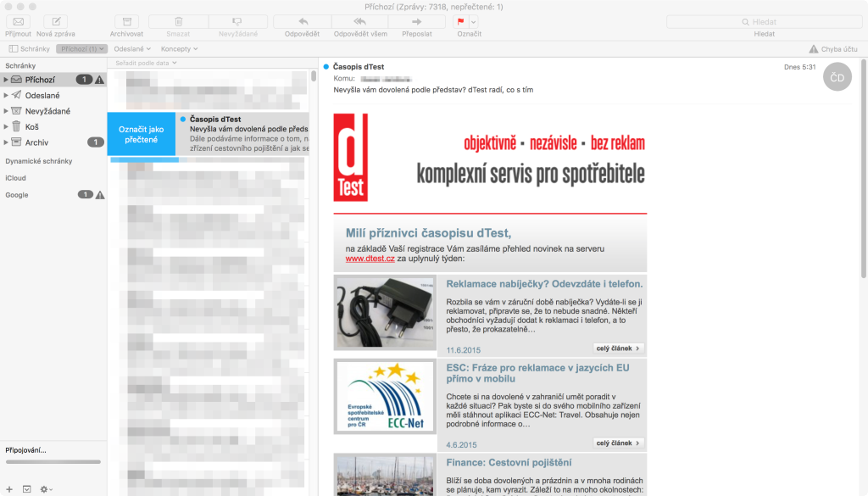This screenshot has height=496, width=868.
Task: Select the Příchozí mailbox
Action: tap(53, 80)
